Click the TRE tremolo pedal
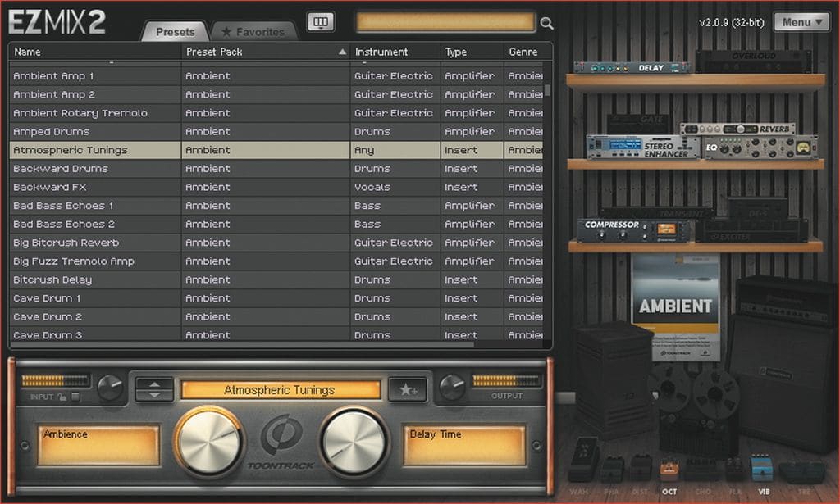Screen dimensions: 840x504 (x=802, y=472)
